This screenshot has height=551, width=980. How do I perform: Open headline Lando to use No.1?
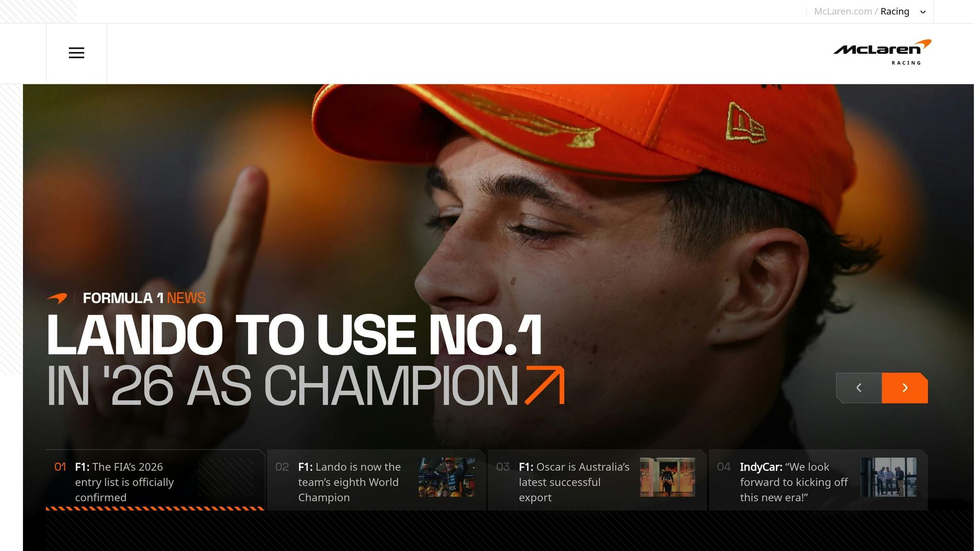(294, 335)
